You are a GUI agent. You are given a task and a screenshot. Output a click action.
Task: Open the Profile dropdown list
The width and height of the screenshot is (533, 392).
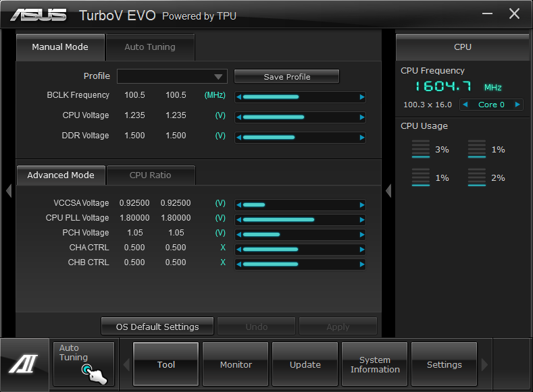[x=172, y=76]
